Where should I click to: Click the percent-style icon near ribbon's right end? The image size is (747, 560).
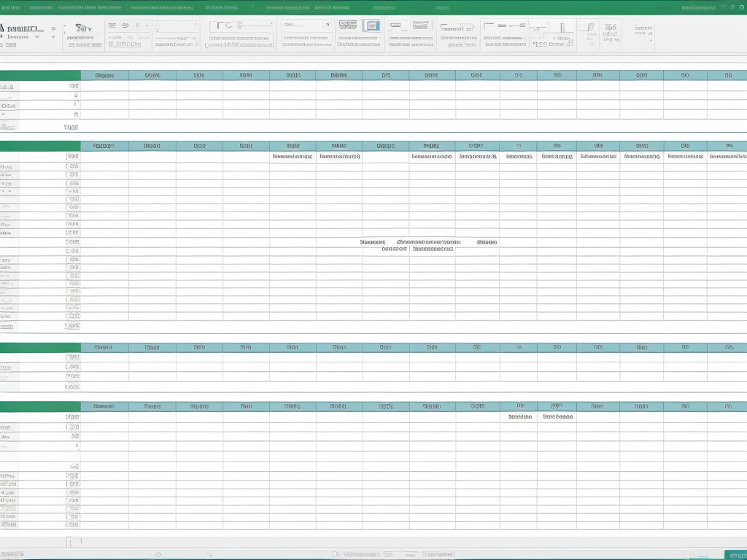pyautogui.click(x=610, y=28)
